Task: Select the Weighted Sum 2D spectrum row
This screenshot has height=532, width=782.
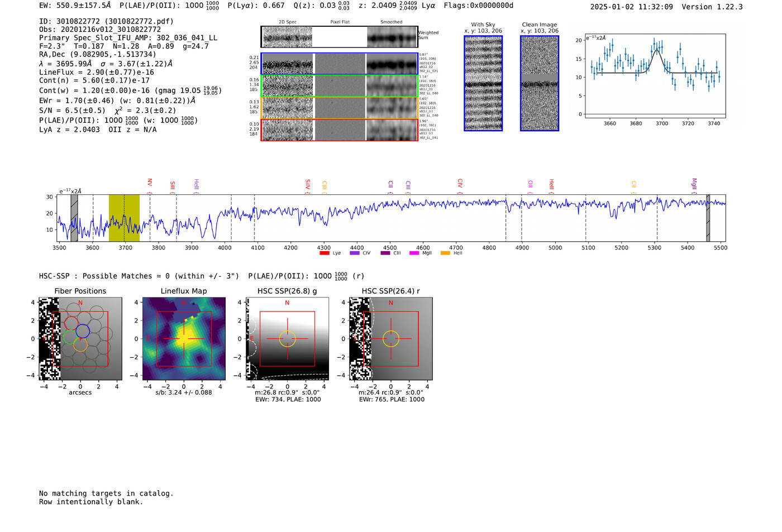Action: click(339, 37)
